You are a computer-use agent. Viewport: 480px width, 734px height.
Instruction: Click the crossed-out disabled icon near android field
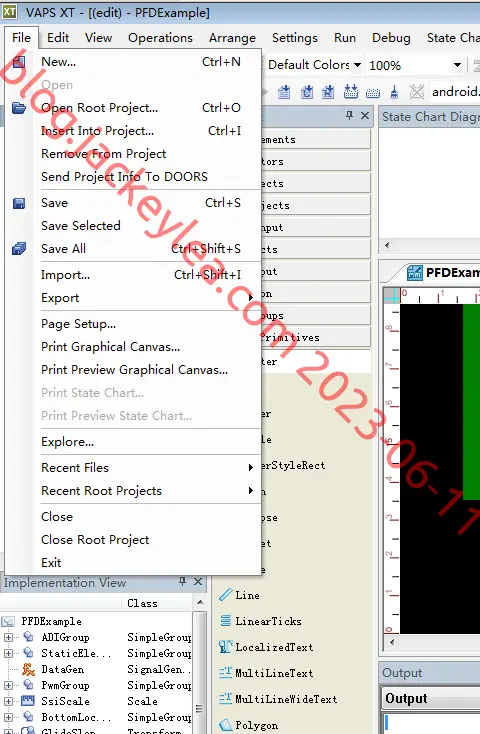[x=416, y=92]
